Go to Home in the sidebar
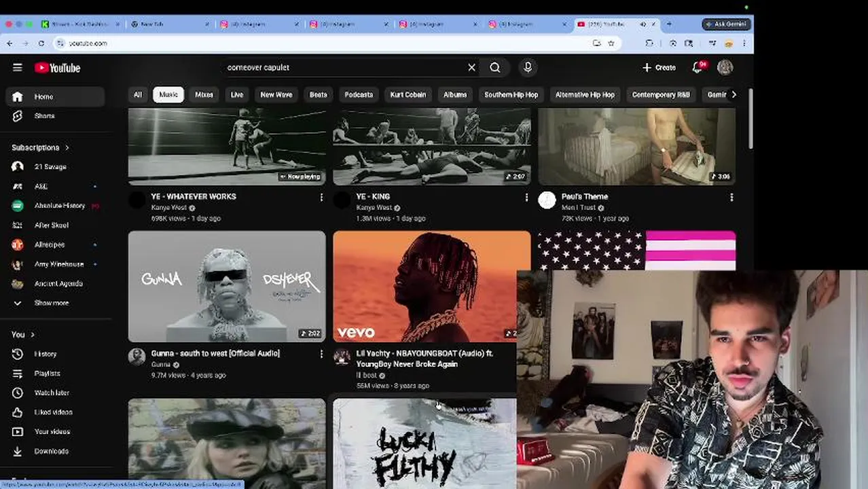This screenshot has width=868, height=489. [56, 96]
